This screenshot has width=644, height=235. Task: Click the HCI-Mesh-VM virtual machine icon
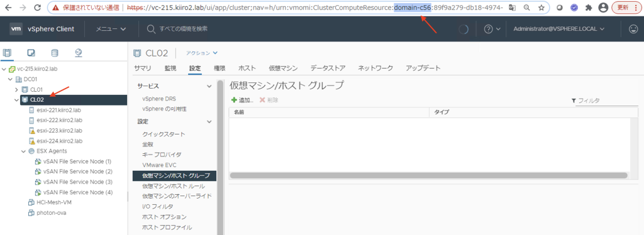coord(31,202)
